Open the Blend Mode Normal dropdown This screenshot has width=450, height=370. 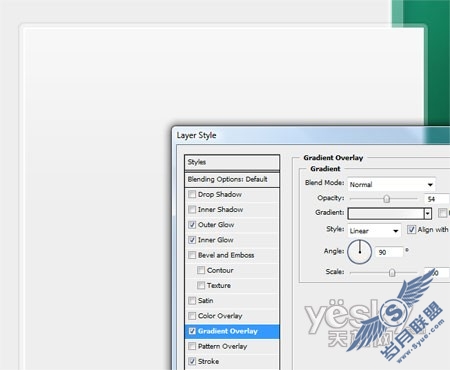[x=391, y=184]
